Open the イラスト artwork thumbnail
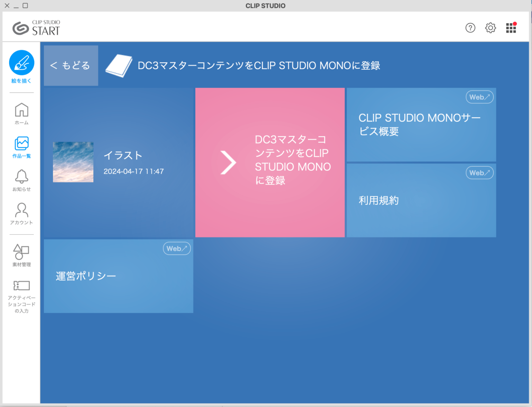Screen dimensions: 532x407 coord(73,162)
